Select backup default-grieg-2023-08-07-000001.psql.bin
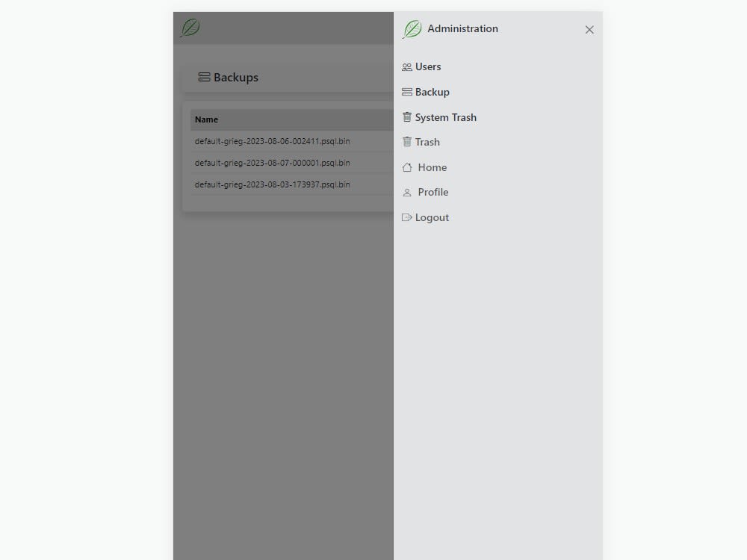The height and width of the screenshot is (560, 747). (272, 163)
